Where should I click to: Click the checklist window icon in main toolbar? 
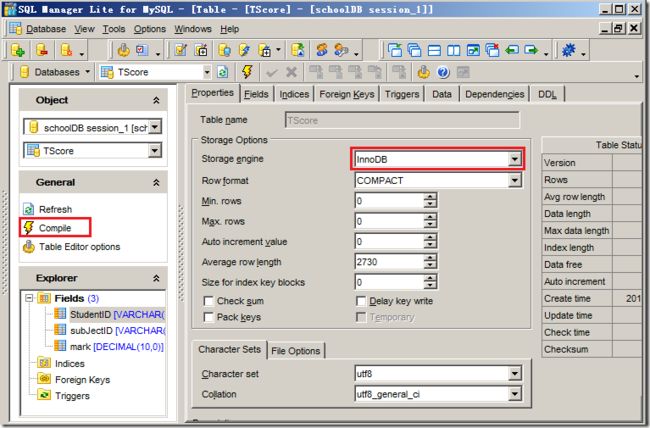pos(142,50)
